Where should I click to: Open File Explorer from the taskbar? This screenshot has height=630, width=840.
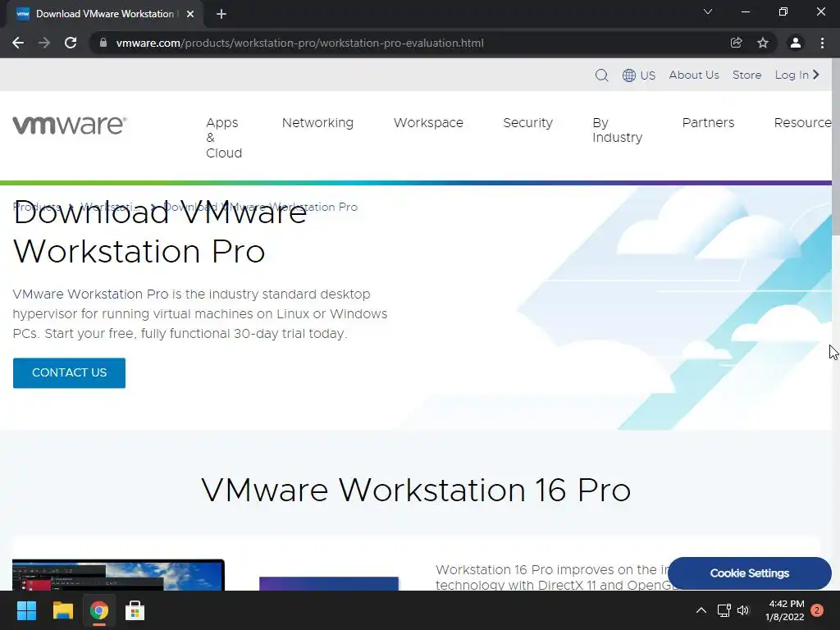pyautogui.click(x=62, y=610)
